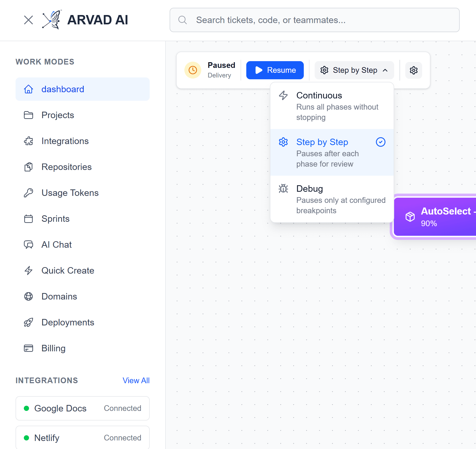Choose Continuous execution mode
This screenshot has width=476, height=449.
[332, 106]
